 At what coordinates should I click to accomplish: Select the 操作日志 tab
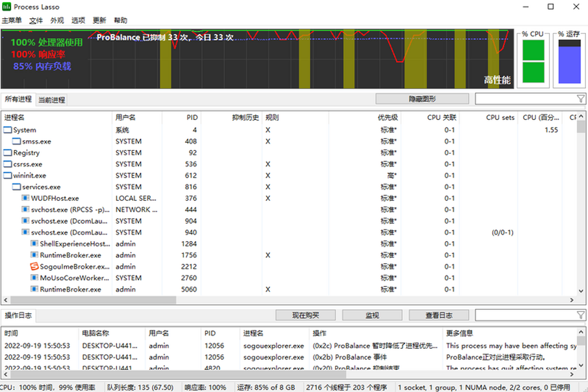(x=18, y=316)
